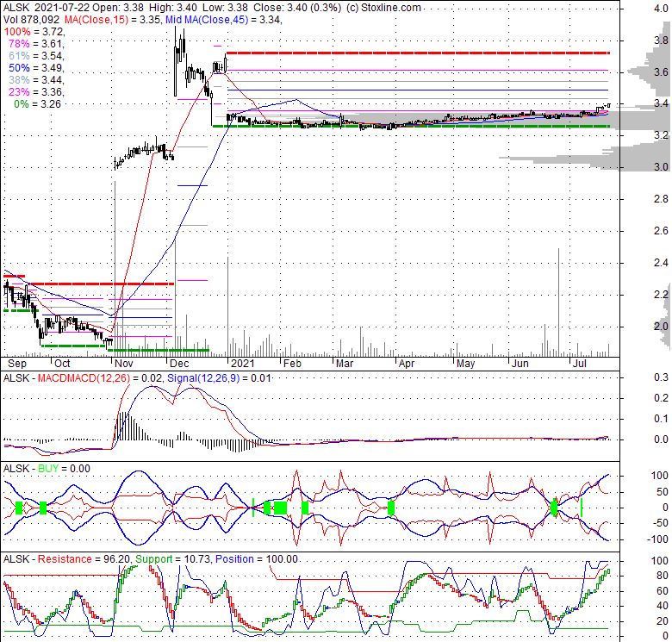672x642 pixels.
Task: Click the 0.3 label on MACD axis
Action: pos(662,377)
